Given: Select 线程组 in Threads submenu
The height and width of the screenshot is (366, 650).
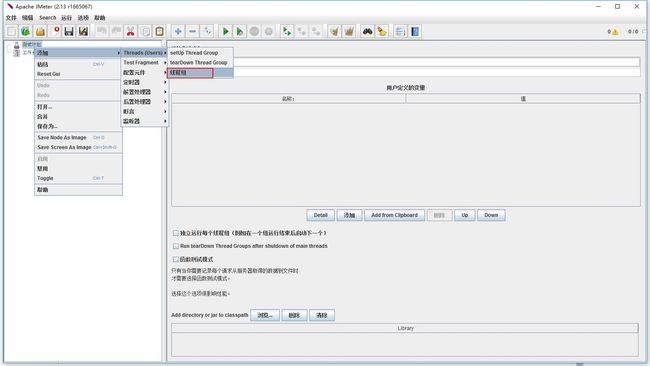Looking at the screenshot, I should [201, 73].
